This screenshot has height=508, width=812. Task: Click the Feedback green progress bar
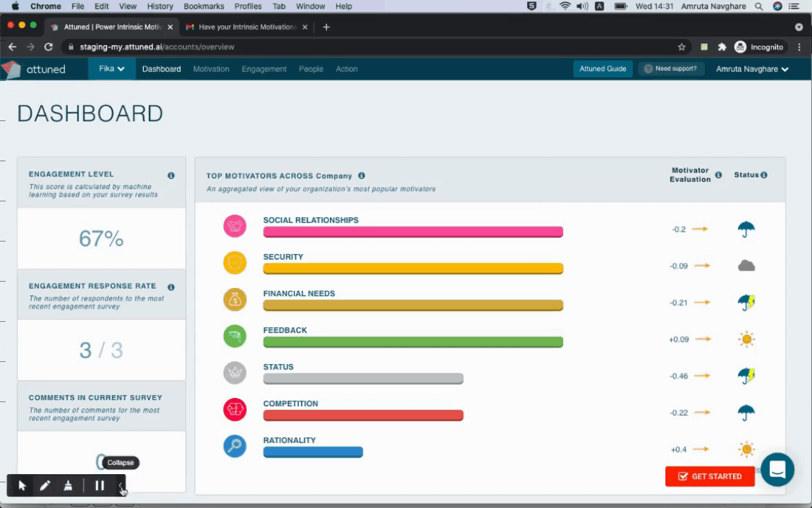413,342
